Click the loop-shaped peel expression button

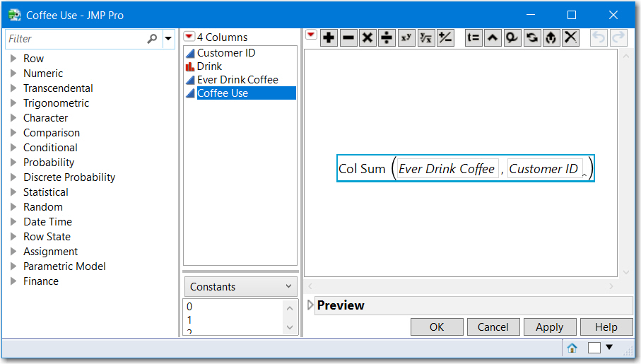(x=512, y=38)
